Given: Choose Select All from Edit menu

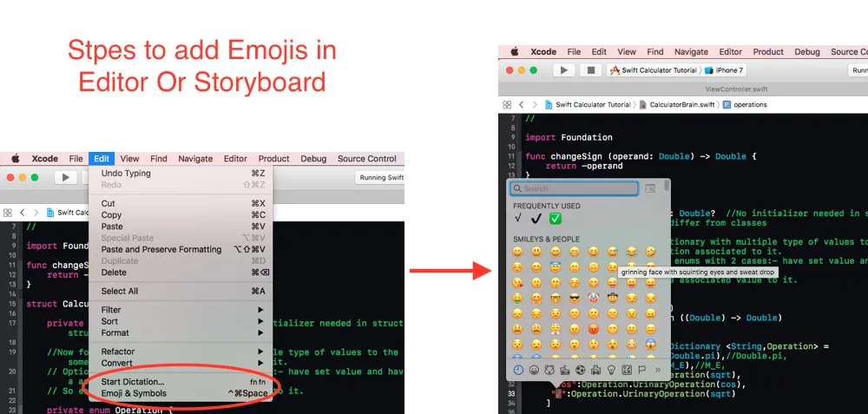Looking at the screenshot, I should click(181, 291).
